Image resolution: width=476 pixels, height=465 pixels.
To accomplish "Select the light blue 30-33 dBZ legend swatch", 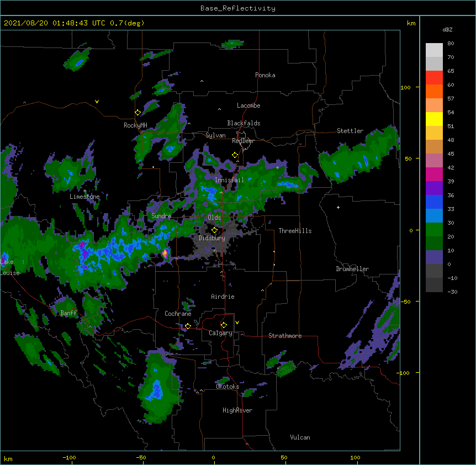I will pyautogui.click(x=434, y=216).
